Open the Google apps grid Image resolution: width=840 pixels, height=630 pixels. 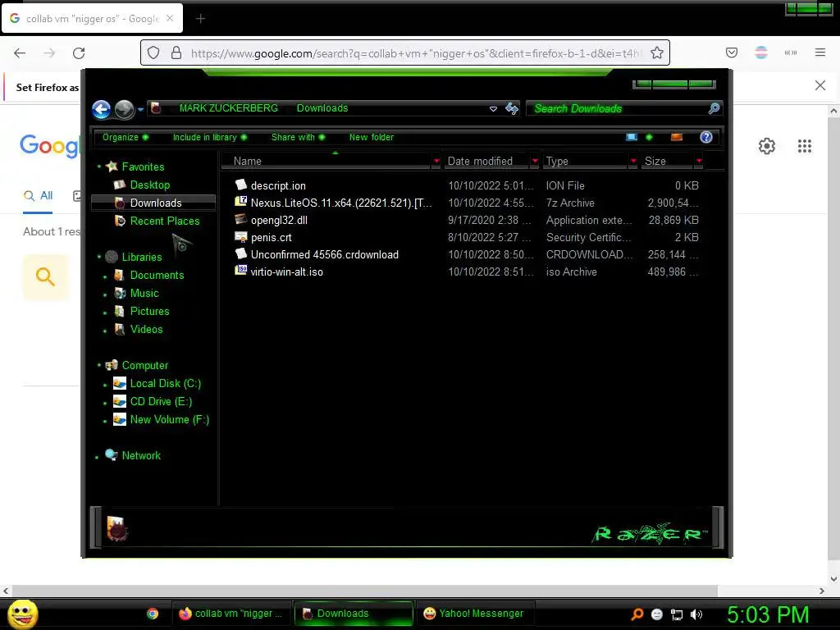(804, 146)
